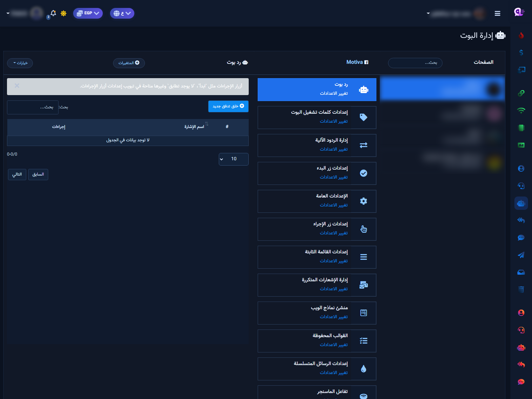Open the dollar sign sidebar icon
The height and width of the screenshot is (399, 532).
click(x=521, y=53)
